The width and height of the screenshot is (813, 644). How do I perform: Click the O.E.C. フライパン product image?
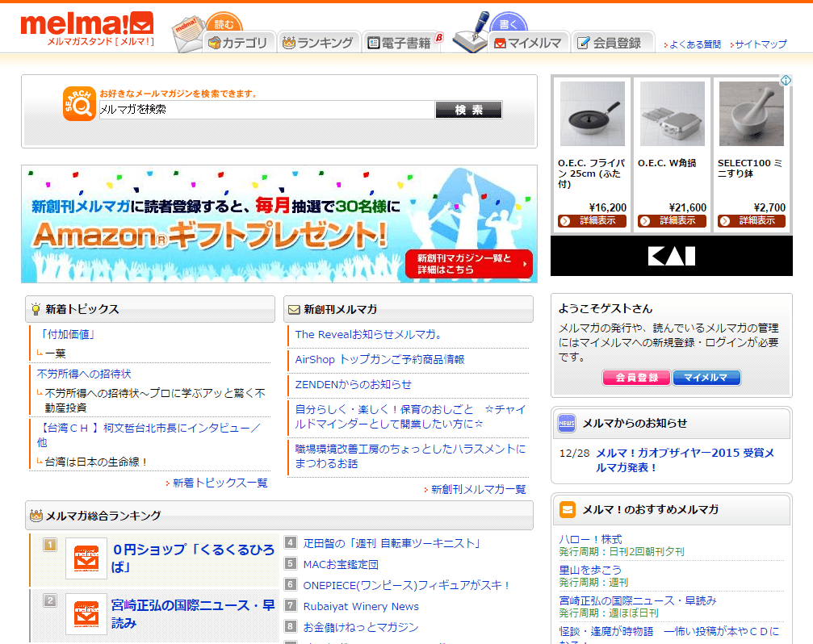(x=592, y=114)
